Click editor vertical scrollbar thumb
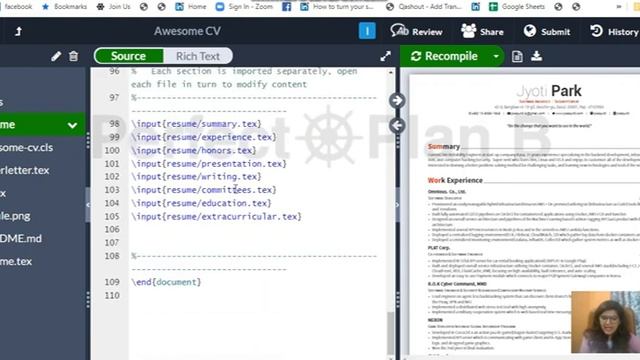The width and height of the screenshot is (640, 360). pyautogui.click(x=390, y=333)
